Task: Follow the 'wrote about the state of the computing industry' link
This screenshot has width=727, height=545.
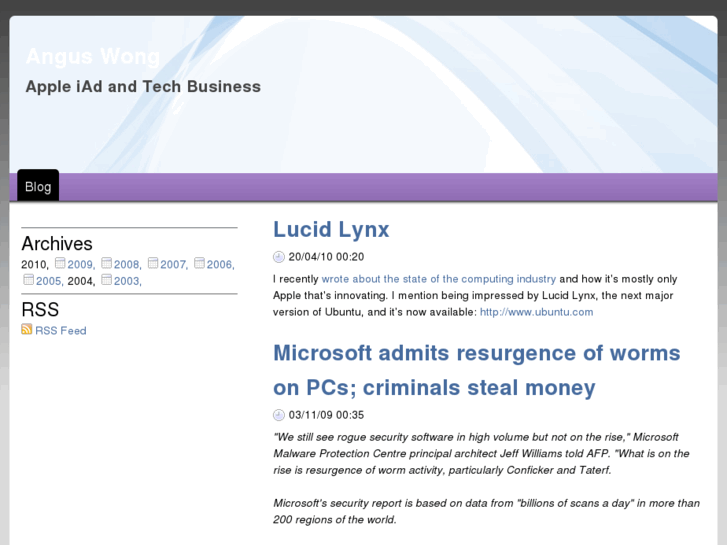Action: point(439,279)
